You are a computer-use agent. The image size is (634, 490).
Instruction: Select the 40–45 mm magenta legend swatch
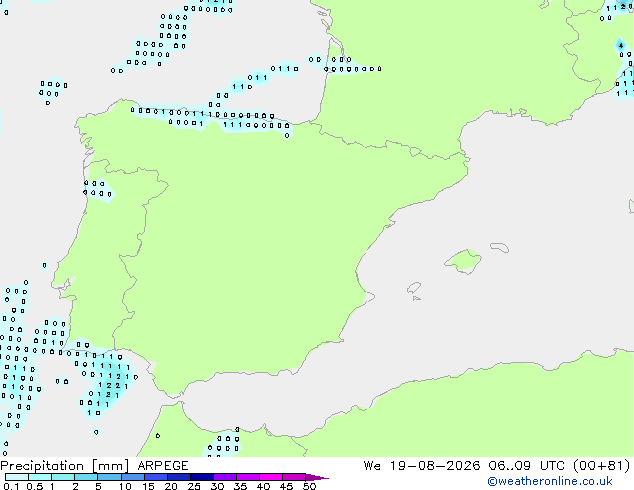coord(271,477)
